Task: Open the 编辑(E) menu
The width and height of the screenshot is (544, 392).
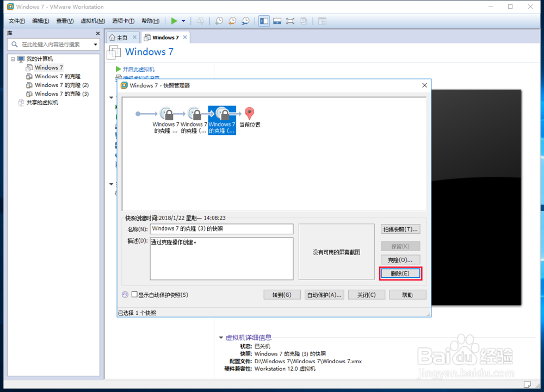Action: (x=41, y=21)
